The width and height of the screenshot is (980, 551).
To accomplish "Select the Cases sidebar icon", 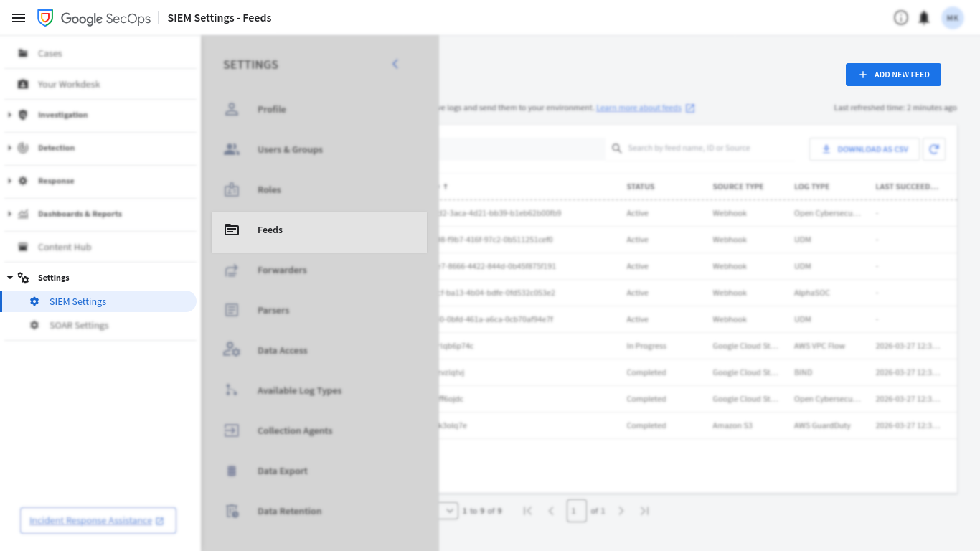I will 23,52.
